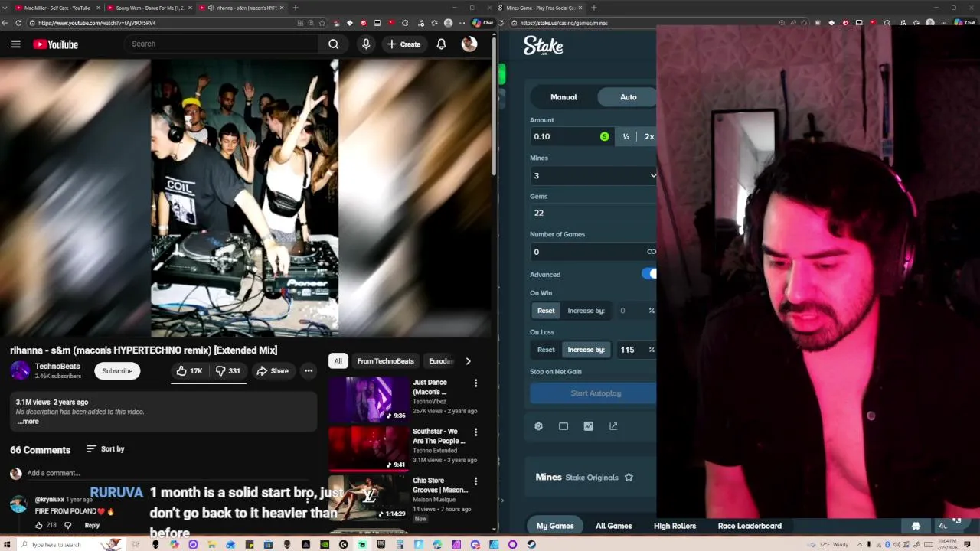This screenshot has height=551, width=980.
Task: Open options for Southstar video
Action: click(475, 432)
